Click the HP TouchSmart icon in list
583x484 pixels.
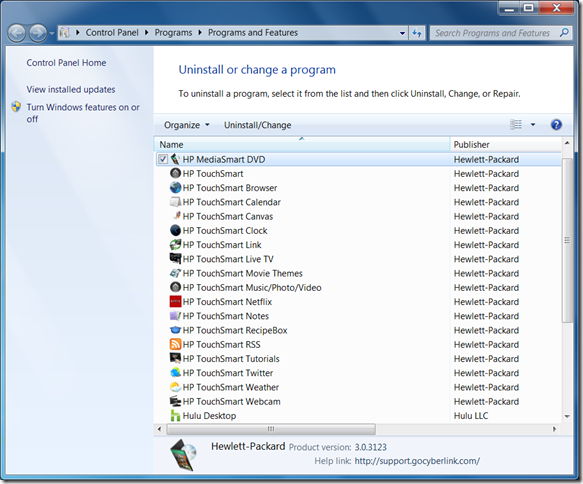click(x=175, y=173)
